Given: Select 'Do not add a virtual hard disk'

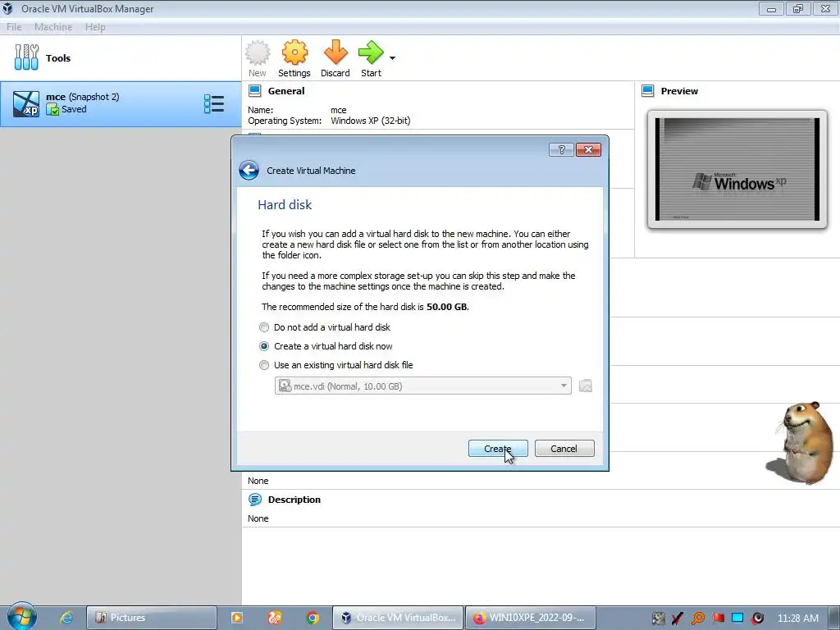Looking at the screenshot, I should pos(325,327).
